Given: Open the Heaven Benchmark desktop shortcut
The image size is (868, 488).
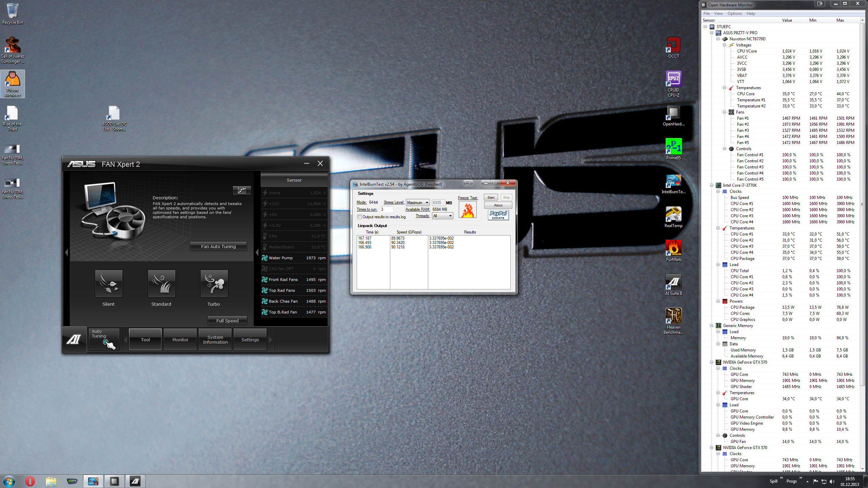Looking at the screenshot, I should pos(673,321).
